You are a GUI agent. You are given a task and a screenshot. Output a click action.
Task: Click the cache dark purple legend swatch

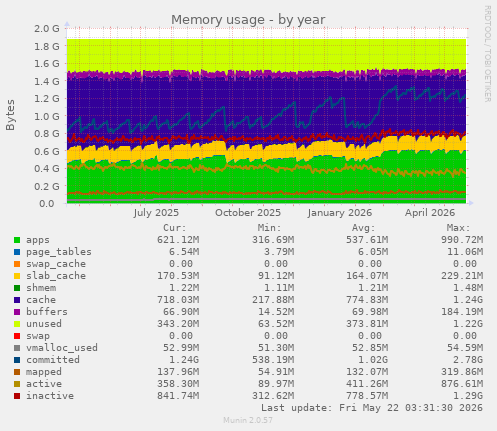17,300
